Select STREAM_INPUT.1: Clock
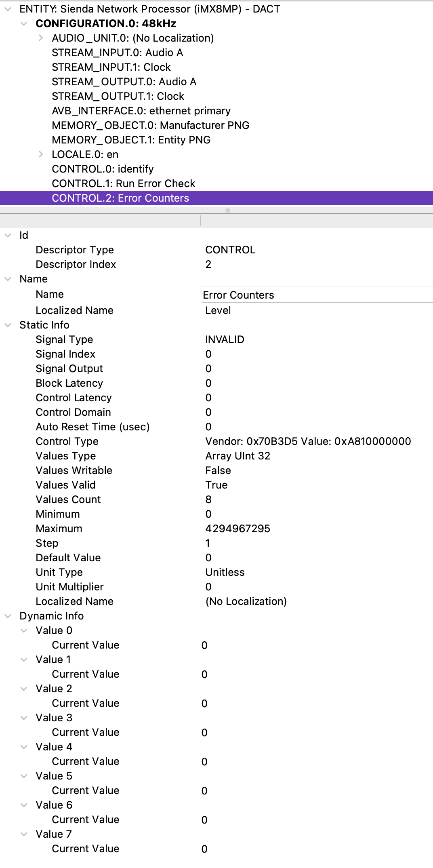This screenshot has width=433, height=868. pyautogui.click(x=216, y=67)
